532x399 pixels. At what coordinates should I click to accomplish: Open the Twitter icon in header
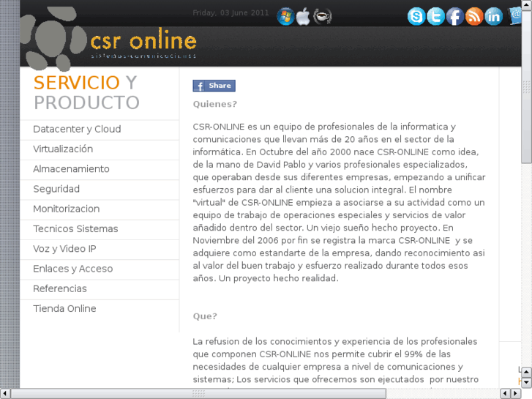point(435,16)
